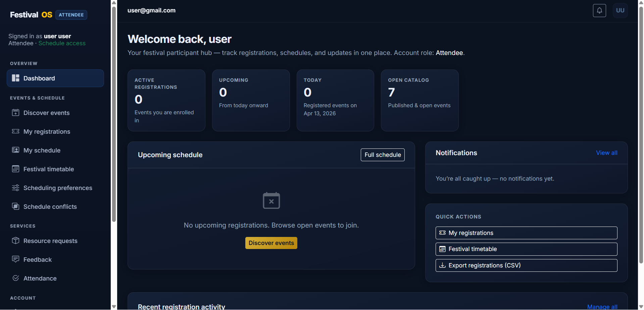Click the Today stat card

tap(335, 100)
